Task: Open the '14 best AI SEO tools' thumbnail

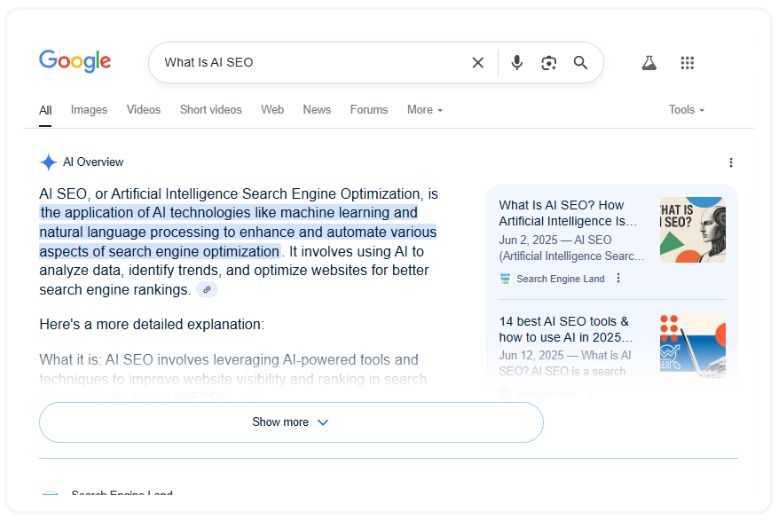Action: pyautogui.click(x=692, y=345)
